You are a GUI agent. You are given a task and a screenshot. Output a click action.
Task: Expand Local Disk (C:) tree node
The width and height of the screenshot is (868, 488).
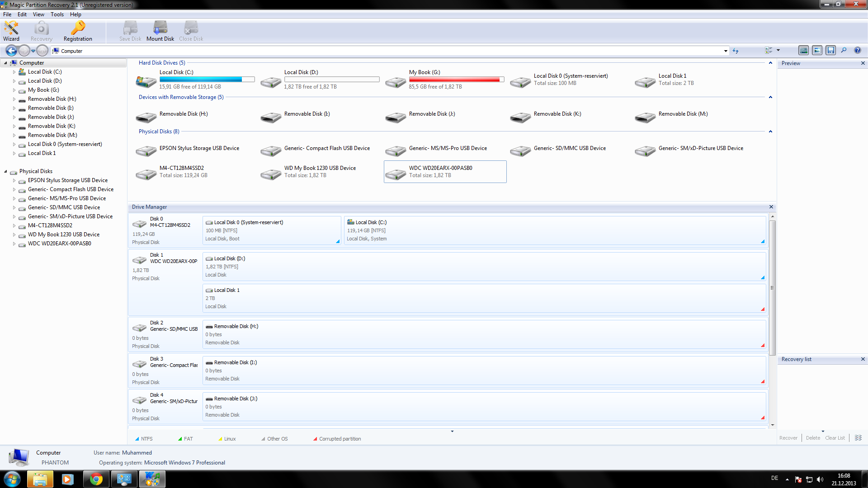point(14,72)
